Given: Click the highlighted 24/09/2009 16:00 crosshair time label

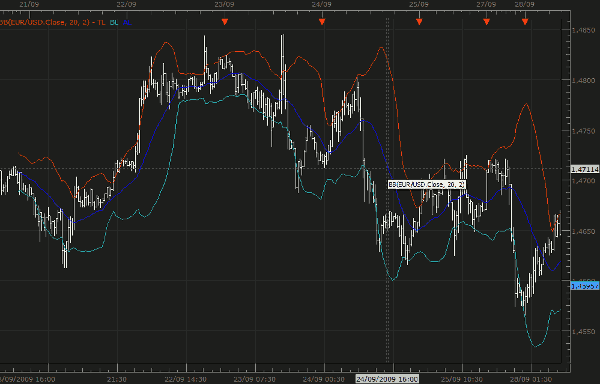Looking at the screenshot, I should tap(387, 379).
